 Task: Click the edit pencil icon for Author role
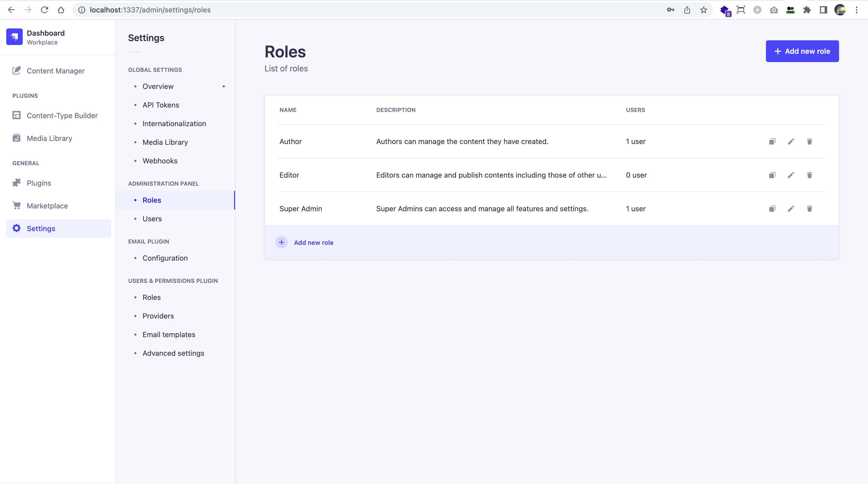pos(791,141)
